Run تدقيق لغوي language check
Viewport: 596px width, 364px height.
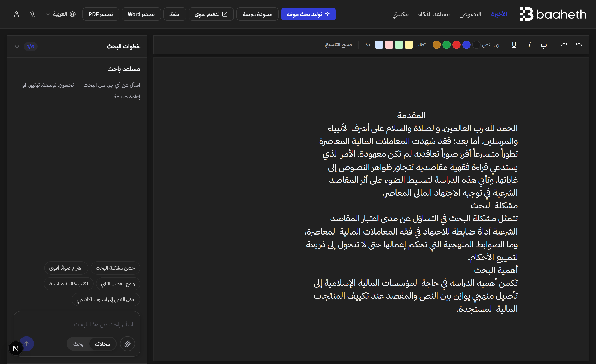click(x=211, y=14)
